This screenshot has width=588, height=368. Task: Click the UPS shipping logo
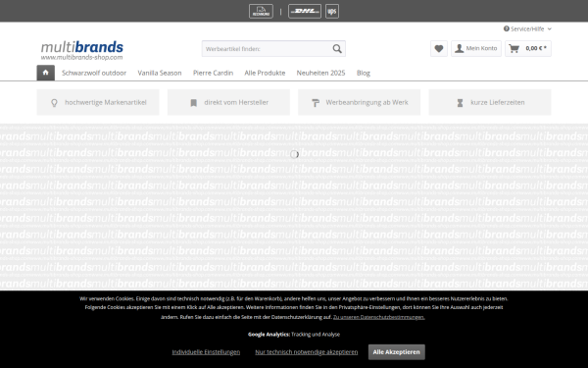pyautogui.click(x=332, y=11)
